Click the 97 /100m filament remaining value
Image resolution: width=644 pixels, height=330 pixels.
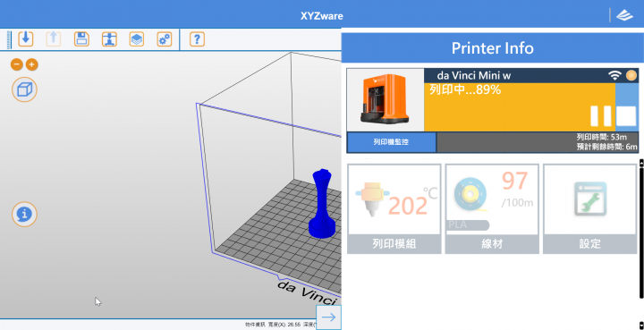517,190
